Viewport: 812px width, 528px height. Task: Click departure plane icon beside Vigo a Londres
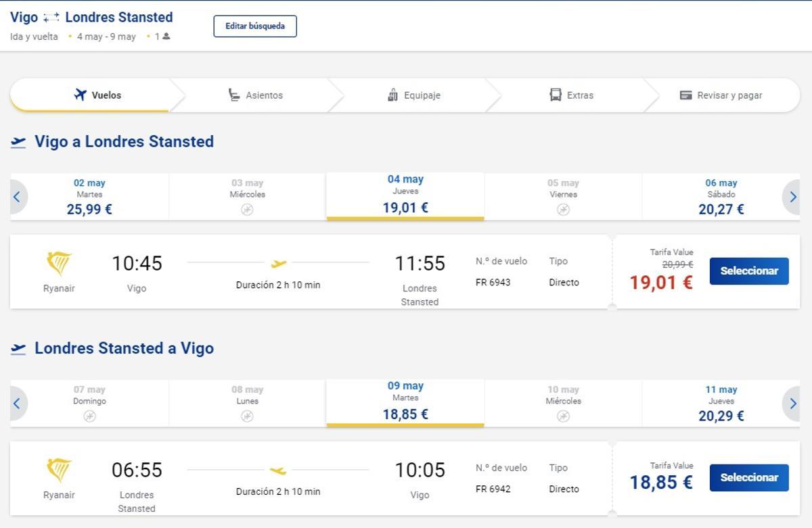(x=18, y=142)
